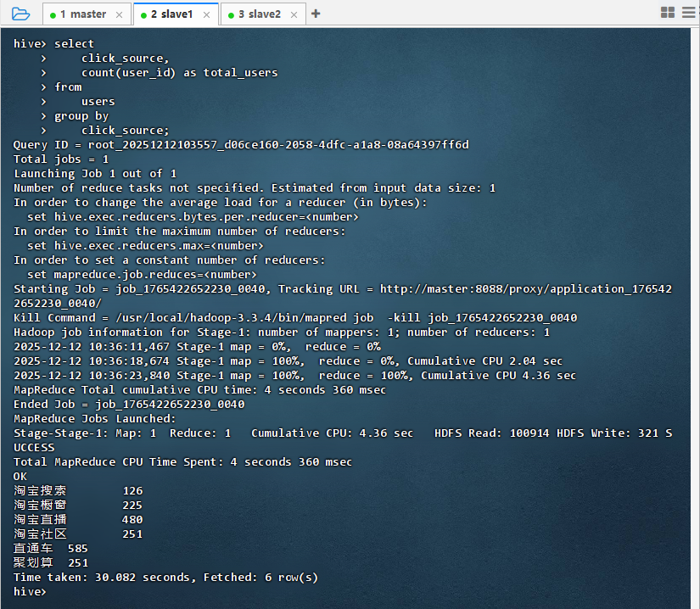This screenshot has width=700, height=609.
Task: Close the 1 master tab
Action: pyautogui.click(x=119, y=14)
